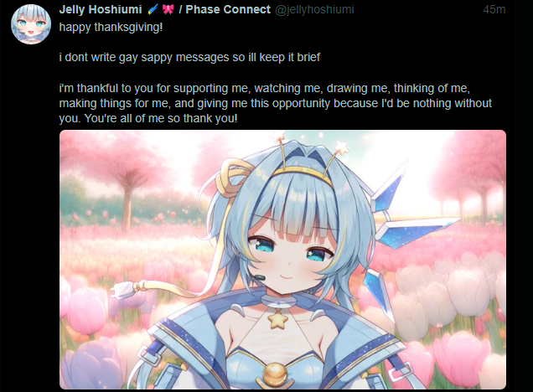533x392 pixels.
Task: Click the golden orb brooch on outfit
Action: 275,374
